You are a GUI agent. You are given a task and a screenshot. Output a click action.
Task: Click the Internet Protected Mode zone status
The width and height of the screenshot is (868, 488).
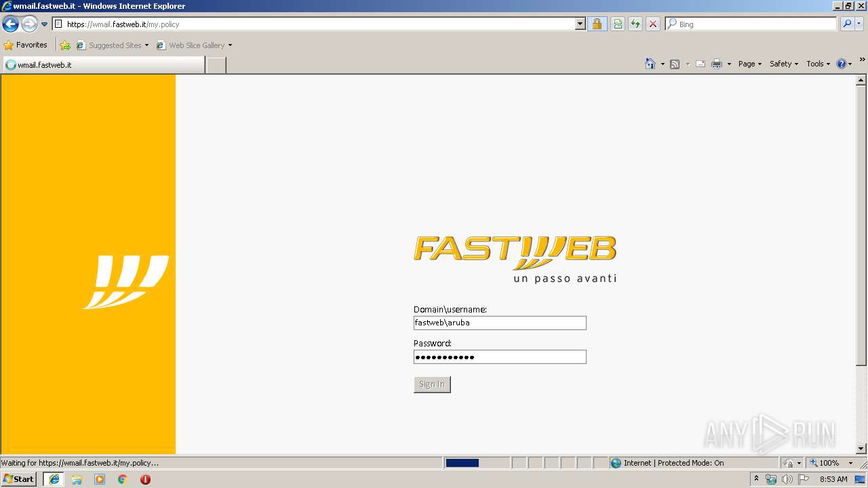tap(667, 463)
